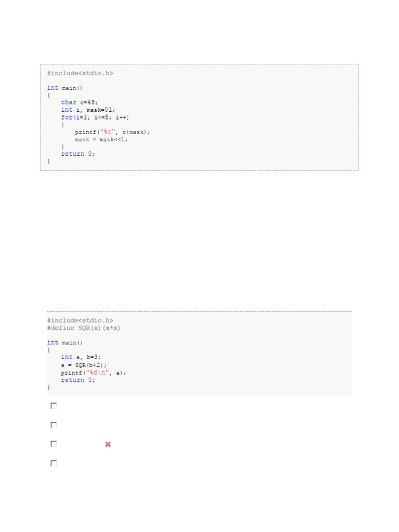Image resolution: width=399 pixels, height=532 pixels.
Task: Click the for loop statement line
Action: pos(95,117)
